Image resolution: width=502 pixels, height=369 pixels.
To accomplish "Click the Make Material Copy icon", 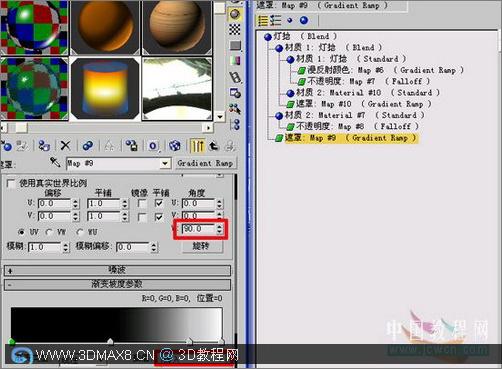I will pos(88,146).
